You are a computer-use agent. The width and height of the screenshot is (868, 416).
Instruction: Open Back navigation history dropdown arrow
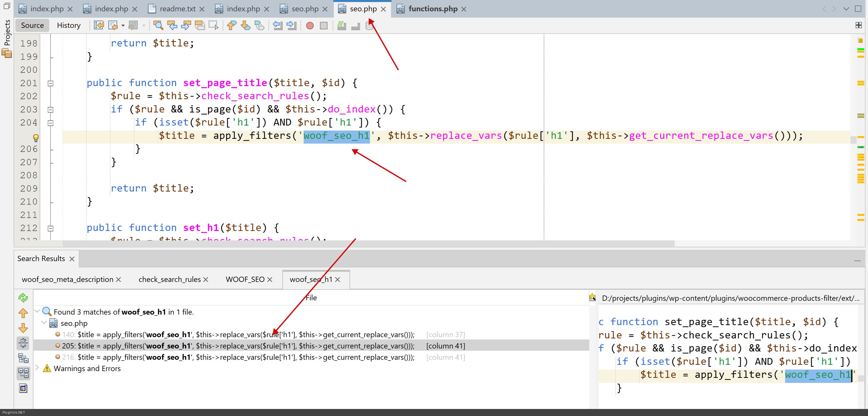(x=123, y=26)
